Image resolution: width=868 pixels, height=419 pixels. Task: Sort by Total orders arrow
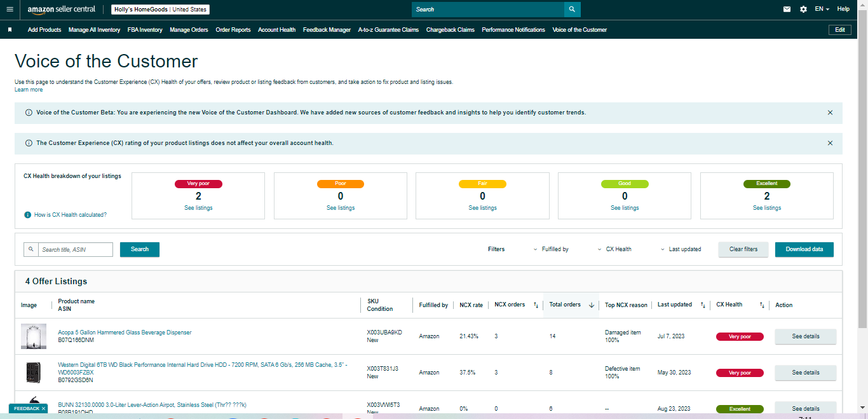click(591, 305)
